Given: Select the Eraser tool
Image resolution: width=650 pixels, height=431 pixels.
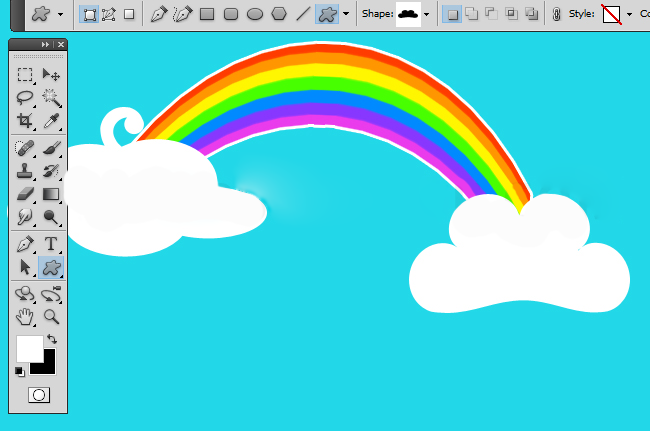Looking at the screenshot, I should (25, 194).
